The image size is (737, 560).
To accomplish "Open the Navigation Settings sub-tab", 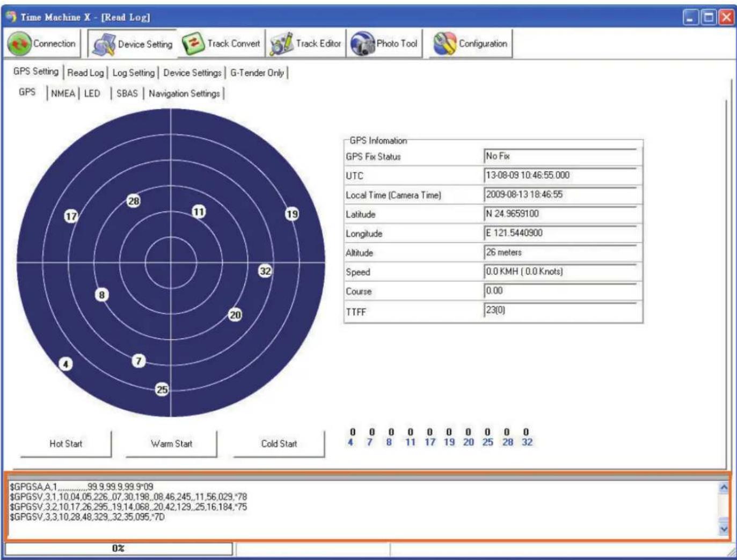I will [x=184, y=93].
